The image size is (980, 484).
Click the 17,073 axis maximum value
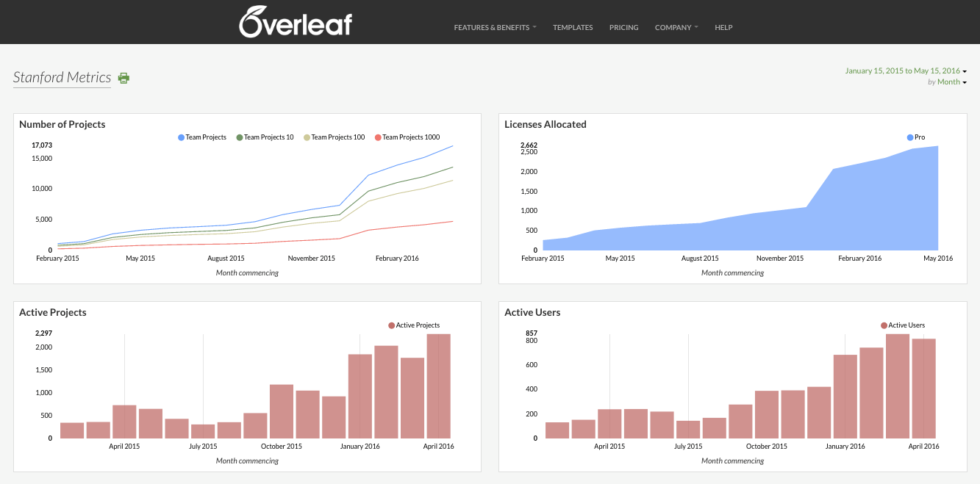(42, 145)
